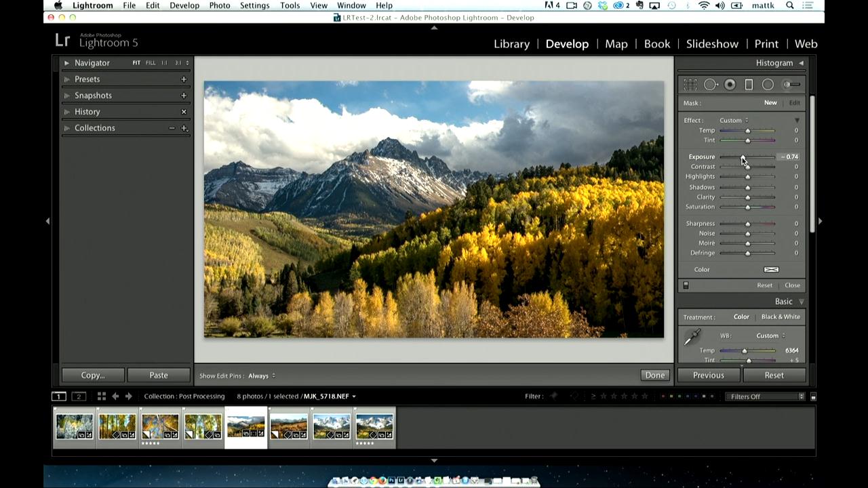Click the Previous button
This screenshot has height=488, width=868.
tap(709, 375)
